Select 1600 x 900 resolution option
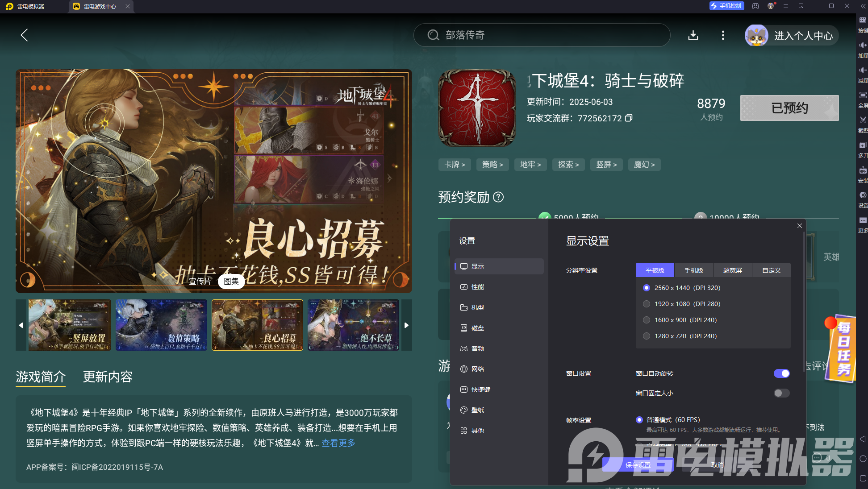The width and height of the screenshot is (868, 489). pos(647,320)
